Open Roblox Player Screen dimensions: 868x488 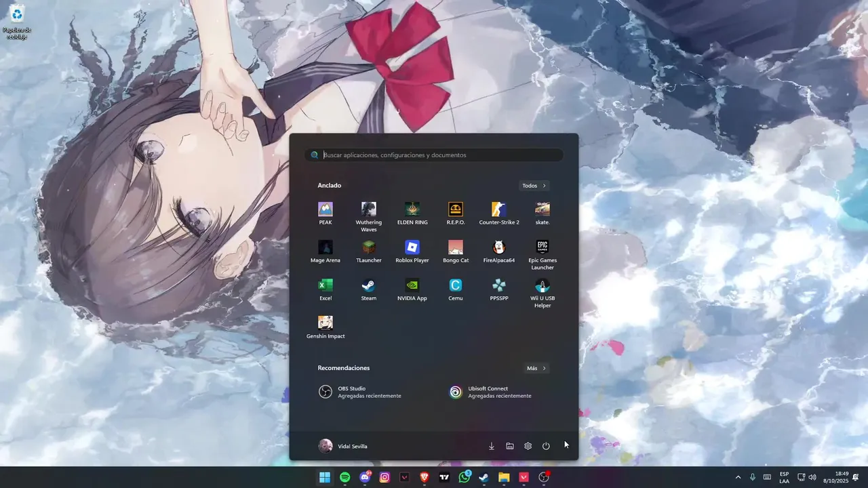(x=412, y=251)
